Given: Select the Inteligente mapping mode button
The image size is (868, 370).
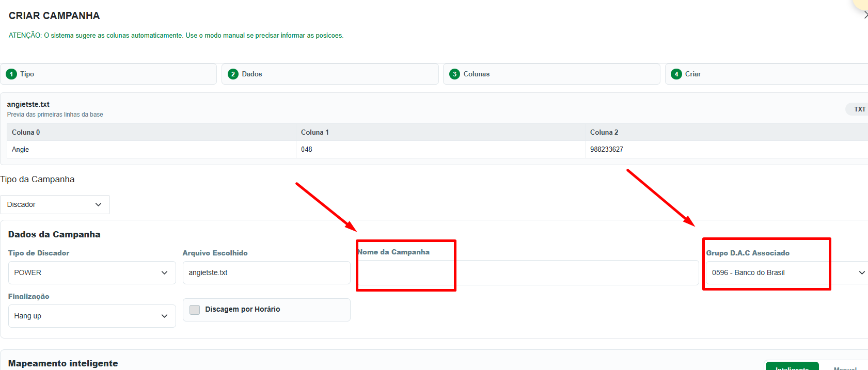Looking at the screenshot, I should pyautogui.click(x=792, y=366).
